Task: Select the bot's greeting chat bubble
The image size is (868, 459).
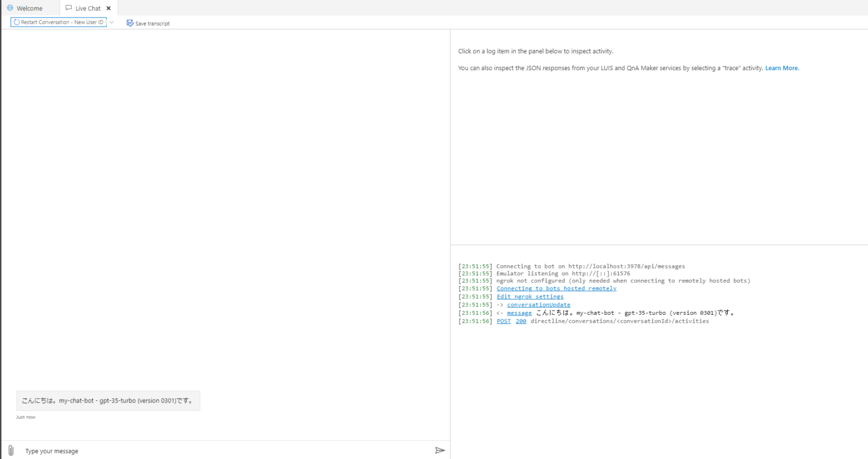Action: [107, 400]
